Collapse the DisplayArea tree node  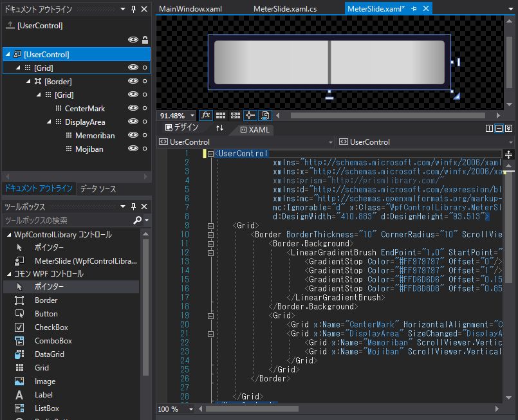[49, 122]
